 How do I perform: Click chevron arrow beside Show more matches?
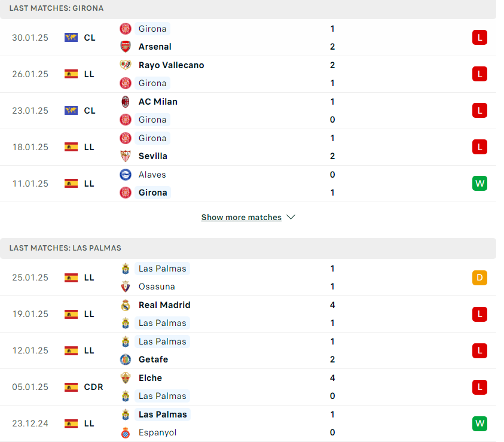291,217
